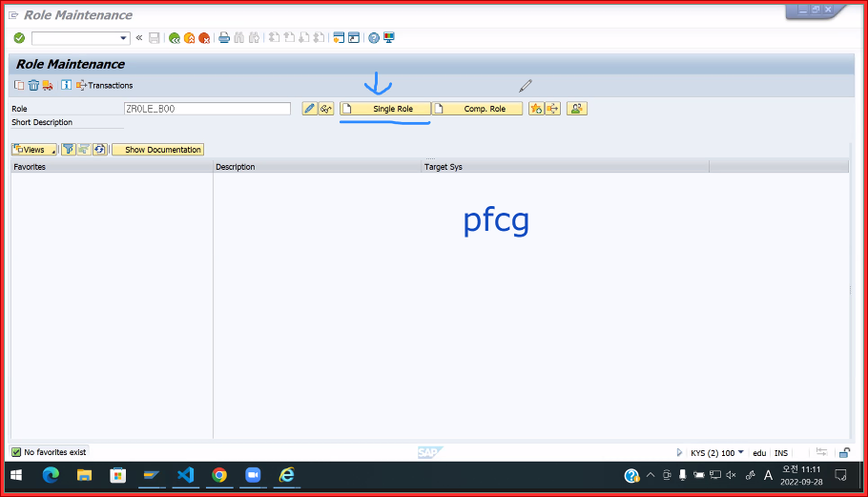Open the command field dropdown arrow

(x=123, y=38)
